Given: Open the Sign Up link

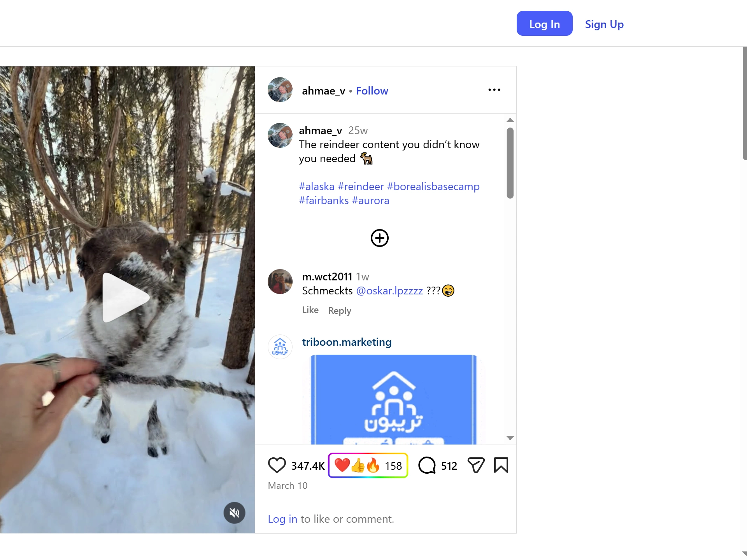Looking at the screenshot, I should [604, 24].
